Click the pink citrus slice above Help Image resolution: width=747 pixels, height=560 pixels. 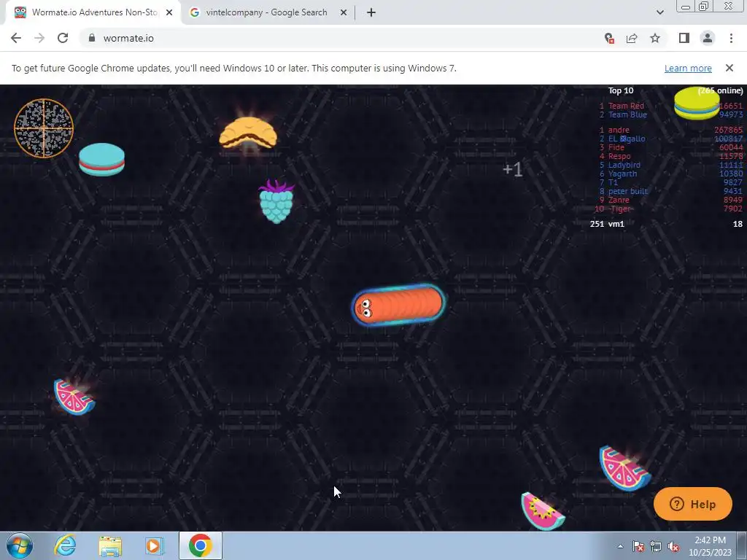pos(624,468)
